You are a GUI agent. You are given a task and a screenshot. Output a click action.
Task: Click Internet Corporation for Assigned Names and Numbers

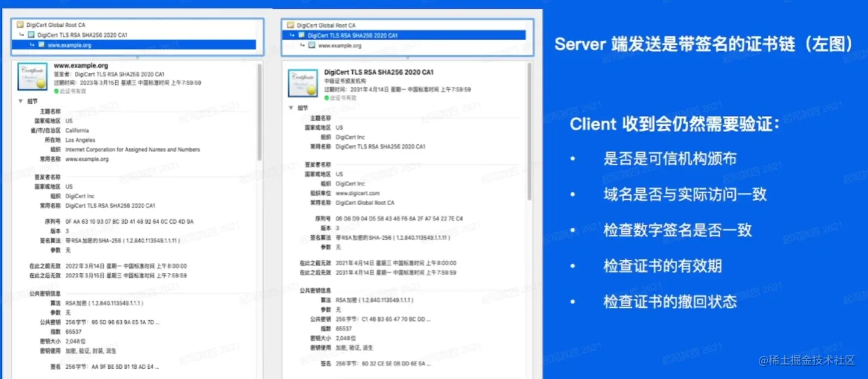tap(133, 149)
